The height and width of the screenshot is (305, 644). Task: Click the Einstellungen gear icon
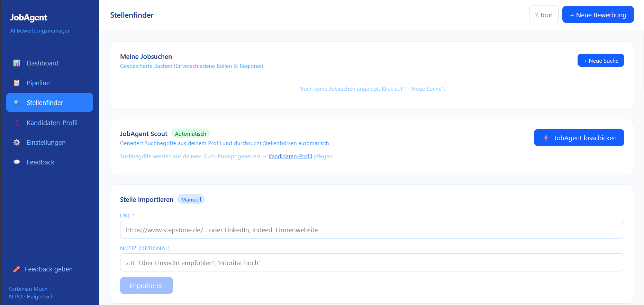coord(17,142)
